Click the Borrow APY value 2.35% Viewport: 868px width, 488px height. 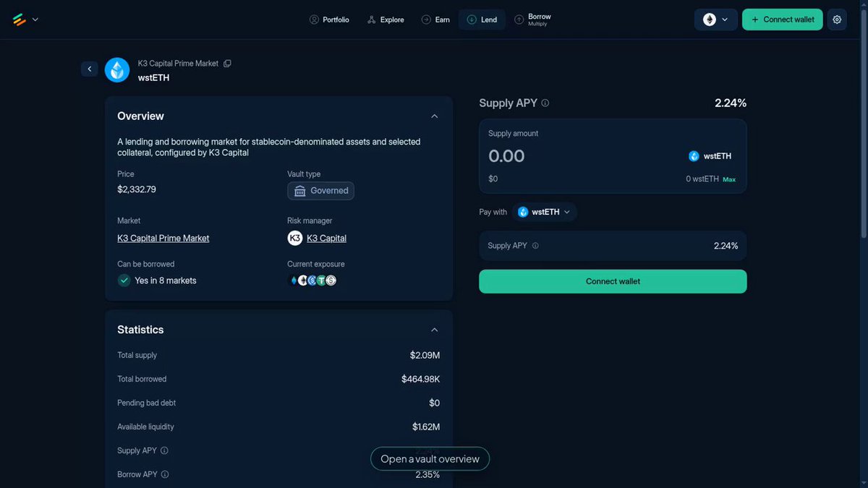pyautogui.click(x=427, y=474)
